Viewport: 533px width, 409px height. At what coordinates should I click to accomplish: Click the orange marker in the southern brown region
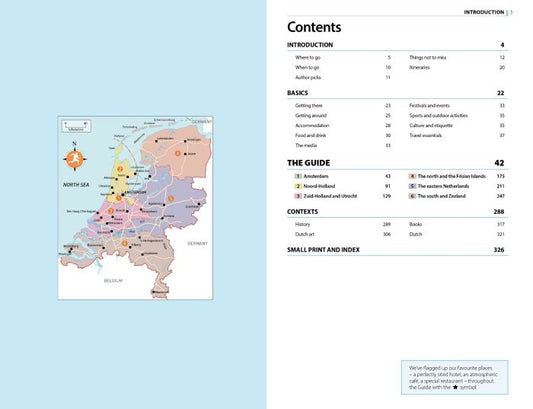click(125, 243)
